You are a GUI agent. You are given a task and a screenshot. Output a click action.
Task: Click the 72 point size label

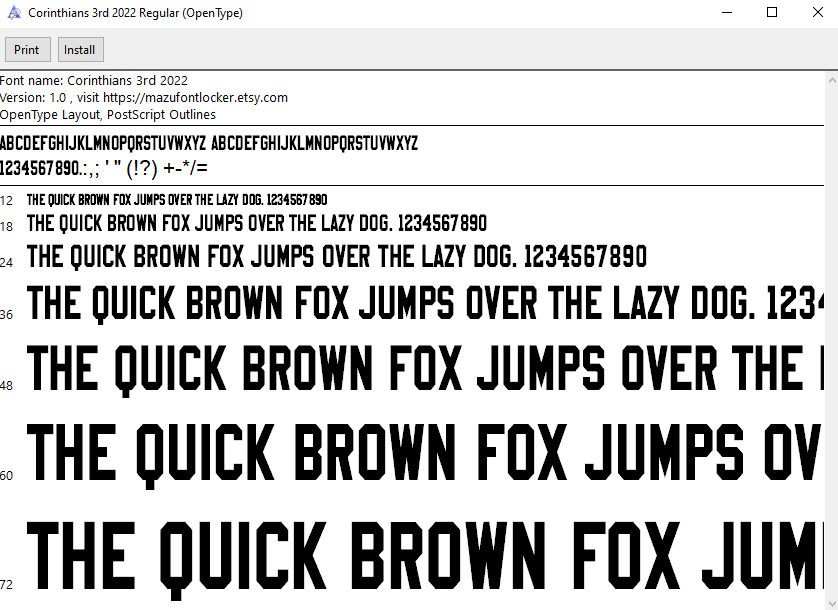(7, 584)
